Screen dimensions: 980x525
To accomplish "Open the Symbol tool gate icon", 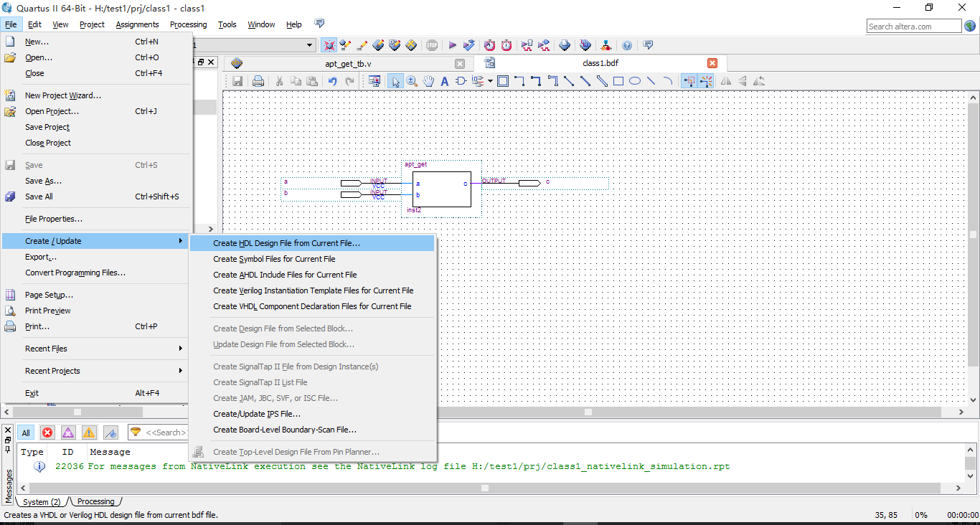I will pos(461,81).
